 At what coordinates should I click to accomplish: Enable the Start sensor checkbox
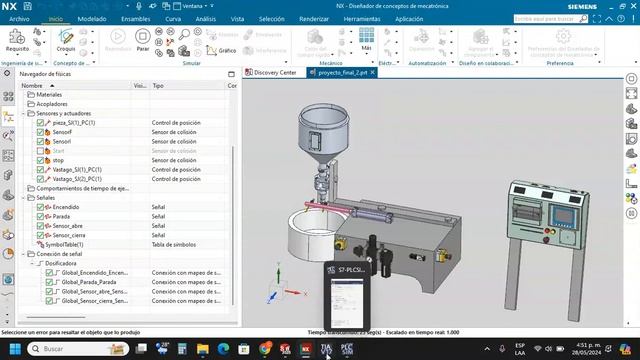click(x=40, y=151)
